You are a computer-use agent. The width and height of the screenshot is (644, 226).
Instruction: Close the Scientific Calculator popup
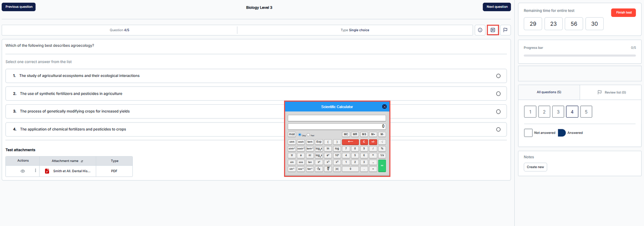384,107
